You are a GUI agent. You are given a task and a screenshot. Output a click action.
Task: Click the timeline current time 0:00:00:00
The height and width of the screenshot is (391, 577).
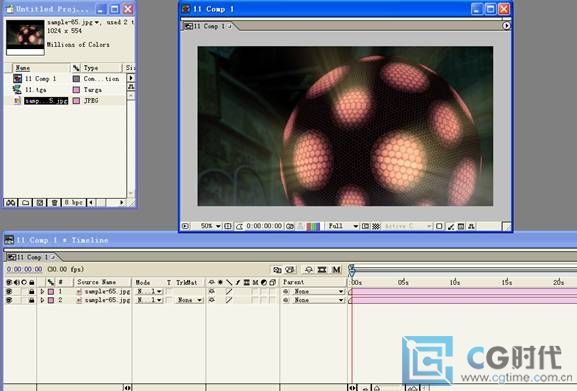pyautogui.click(x=24, y=269)
